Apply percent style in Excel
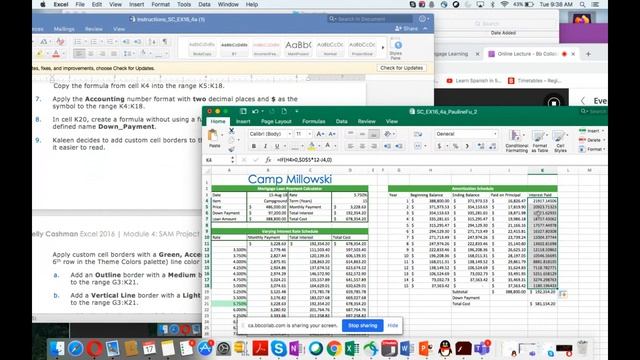 tap(456, 146)
